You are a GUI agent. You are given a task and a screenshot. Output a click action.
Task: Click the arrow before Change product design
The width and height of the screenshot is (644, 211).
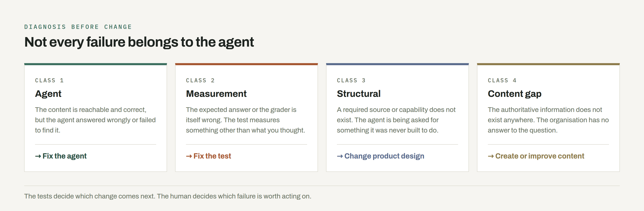click(x=340, y=156)
